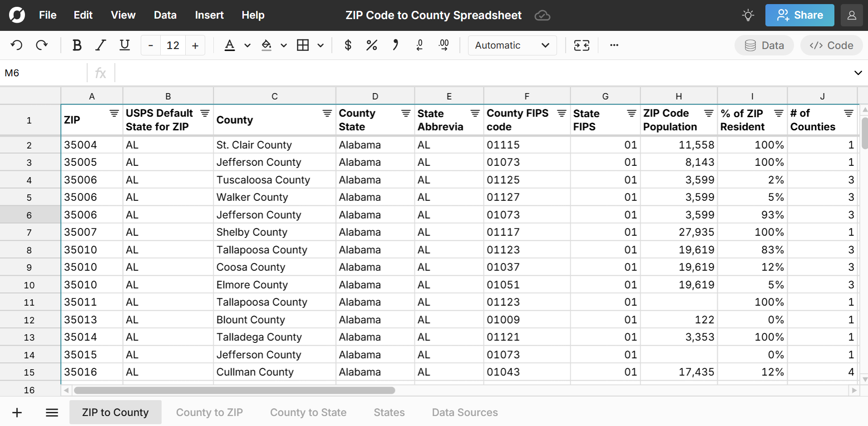The image size is (868, 426).
Task: Toggle underline formatting
Action: (124, 45)
